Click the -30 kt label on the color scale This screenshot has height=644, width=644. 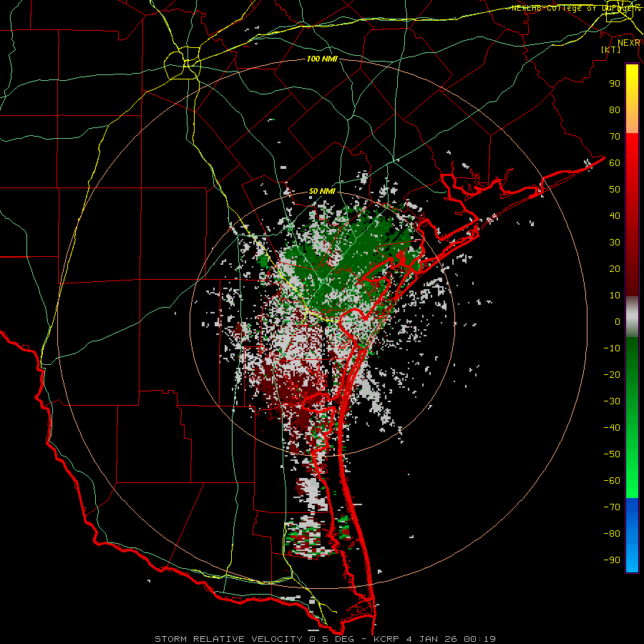click(612, 401)
